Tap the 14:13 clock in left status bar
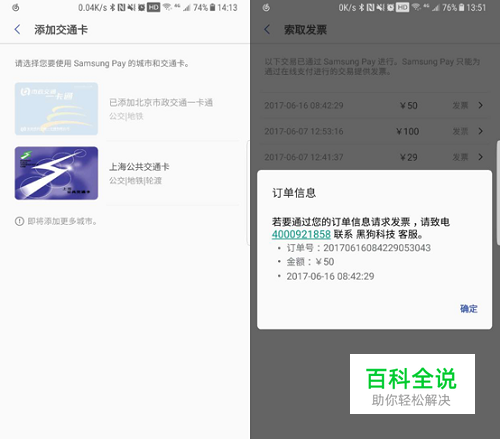The image size is (500, 439). click(x=227, y=8)
